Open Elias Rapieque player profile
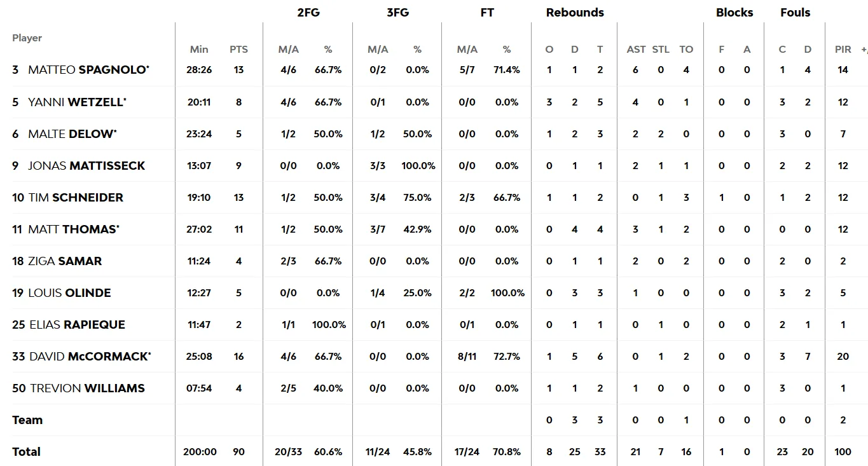This screenshot has height=466, width=868. pos(77,324)
